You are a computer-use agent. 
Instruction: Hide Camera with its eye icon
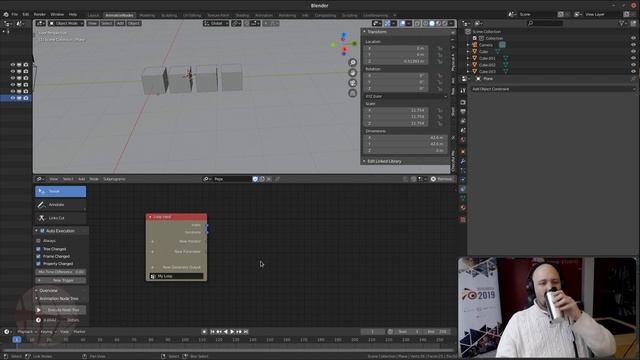pos(633,45)
